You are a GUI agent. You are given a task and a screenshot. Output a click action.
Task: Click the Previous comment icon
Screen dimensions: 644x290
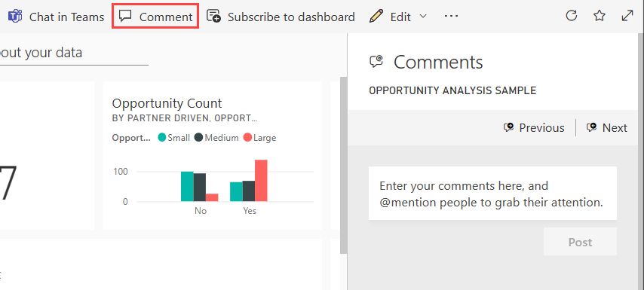(x=508, y=127)
